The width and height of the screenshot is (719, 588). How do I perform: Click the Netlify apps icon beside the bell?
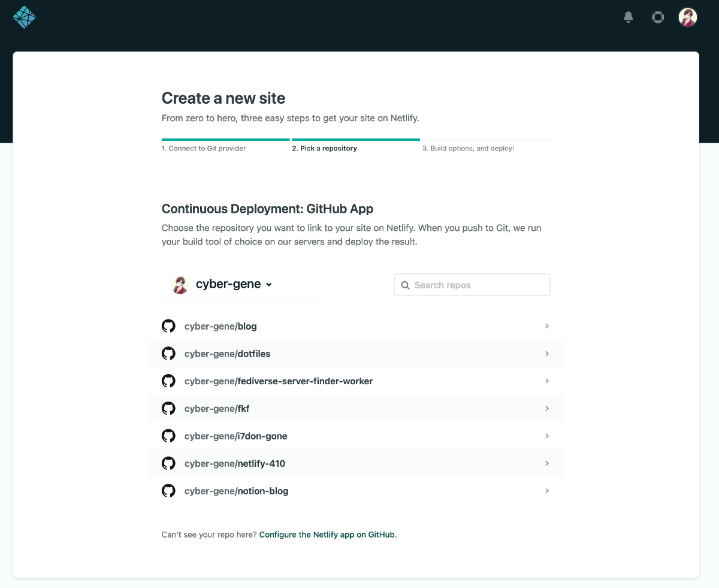pos(658,17)
